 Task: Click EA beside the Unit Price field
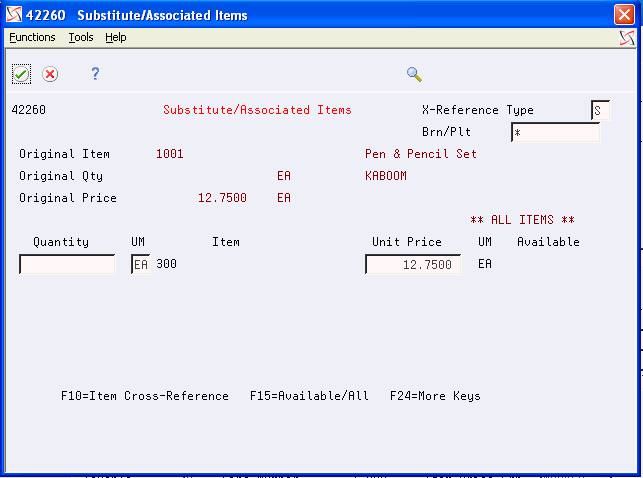(485, 264)
